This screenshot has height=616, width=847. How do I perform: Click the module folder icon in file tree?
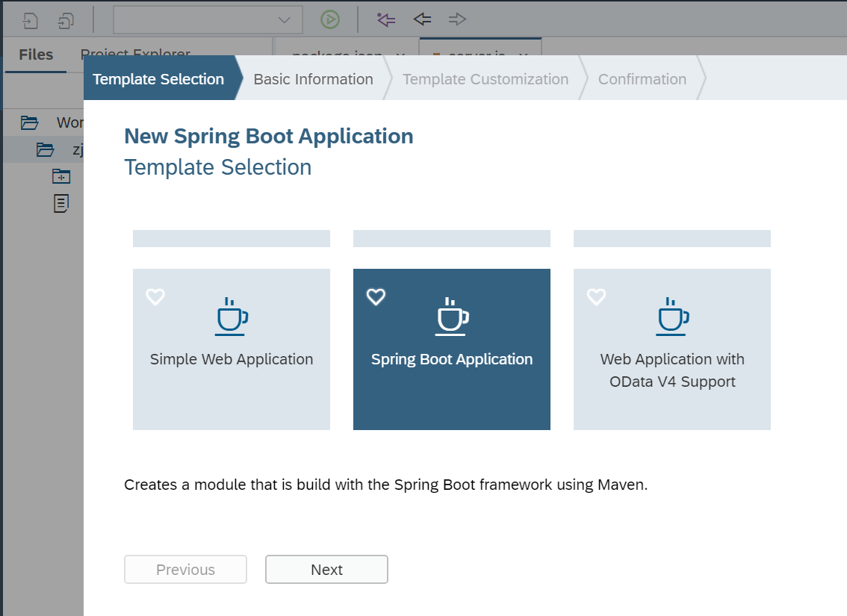coord(61,176)
